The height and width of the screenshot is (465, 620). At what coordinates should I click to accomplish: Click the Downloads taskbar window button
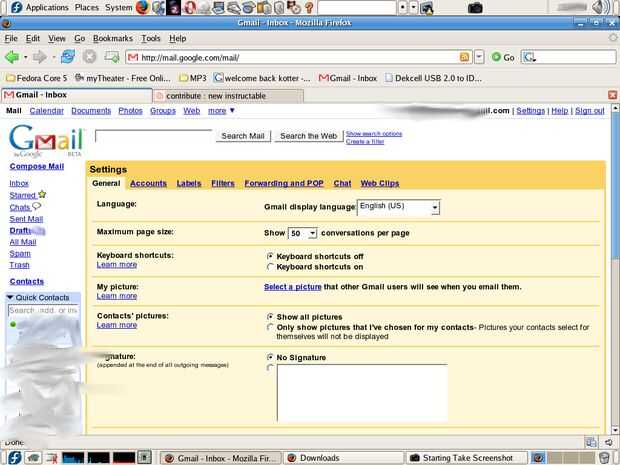[343, 458]
